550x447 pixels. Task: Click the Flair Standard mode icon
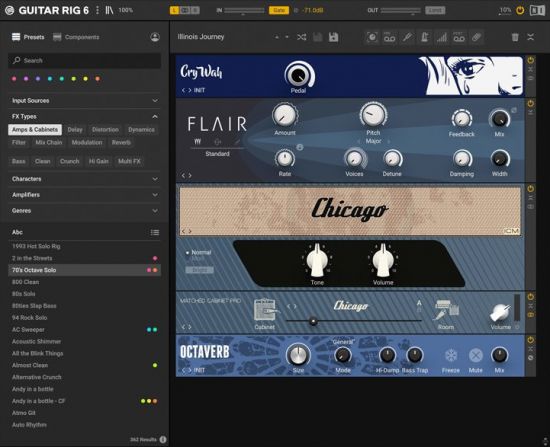click(x=197, y=141)
